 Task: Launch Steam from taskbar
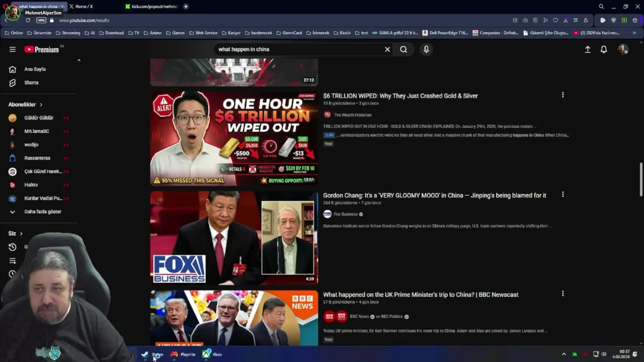click(x=152, y=354)
